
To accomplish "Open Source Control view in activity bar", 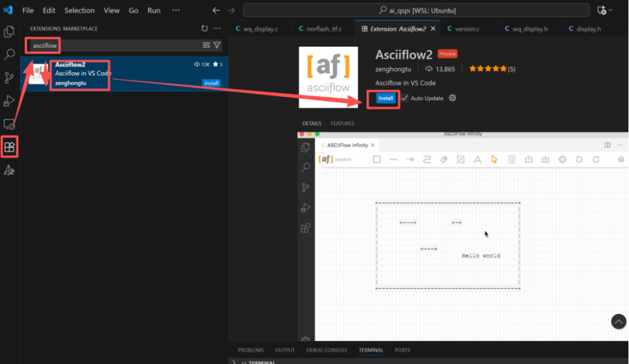I will (x=9, y=77).
